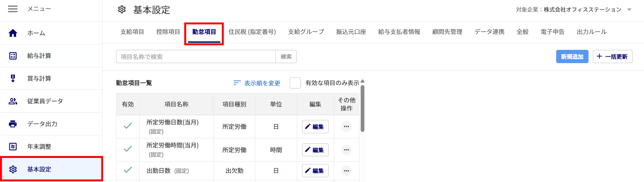Click the 時間 unit cell

click(276, 150)
